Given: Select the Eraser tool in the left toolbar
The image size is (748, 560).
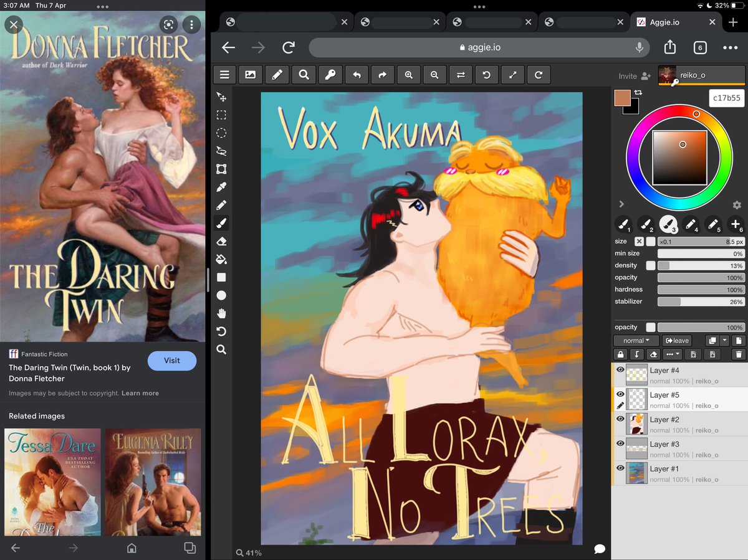Looking at the screenshot, I should [221, 241].
